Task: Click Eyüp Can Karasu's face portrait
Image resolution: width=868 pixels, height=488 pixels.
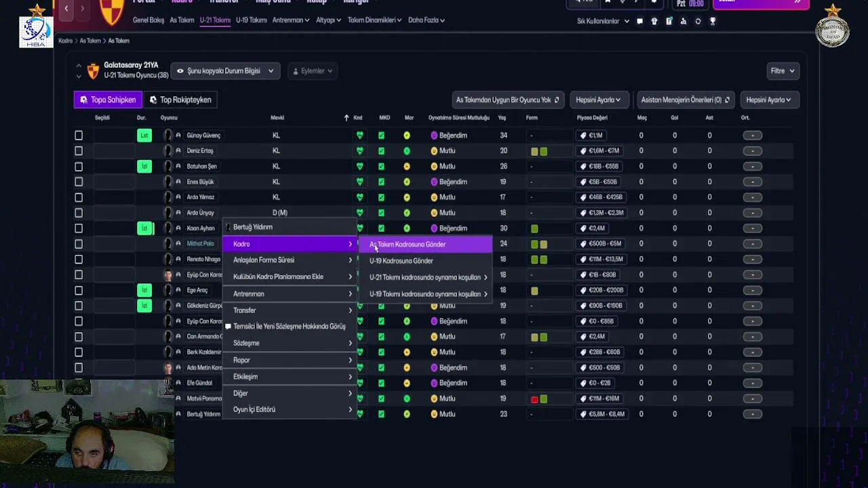Action: coord(168,275)
